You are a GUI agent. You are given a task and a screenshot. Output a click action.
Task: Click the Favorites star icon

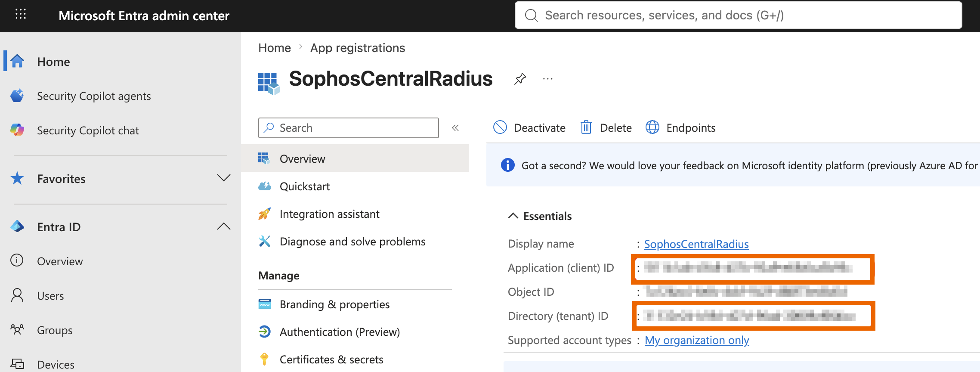click(17, 178)
